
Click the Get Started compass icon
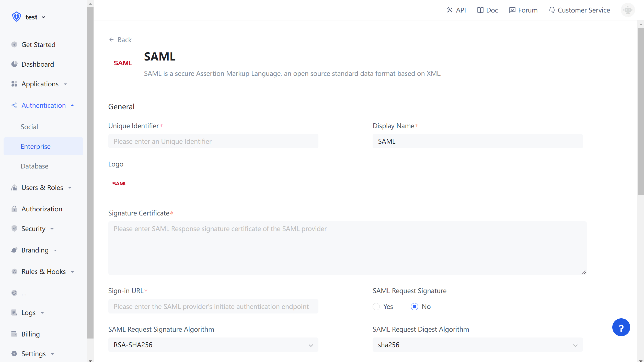(14, 44)
